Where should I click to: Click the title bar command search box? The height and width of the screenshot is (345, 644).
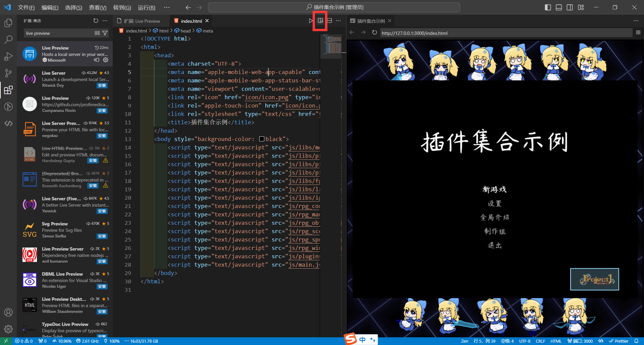pos(334,7)
